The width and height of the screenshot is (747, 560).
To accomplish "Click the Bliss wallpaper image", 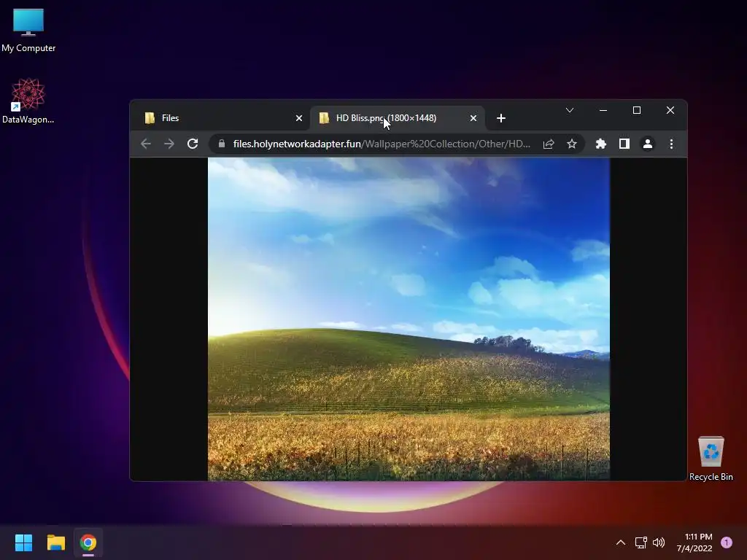I will point(409,319).
